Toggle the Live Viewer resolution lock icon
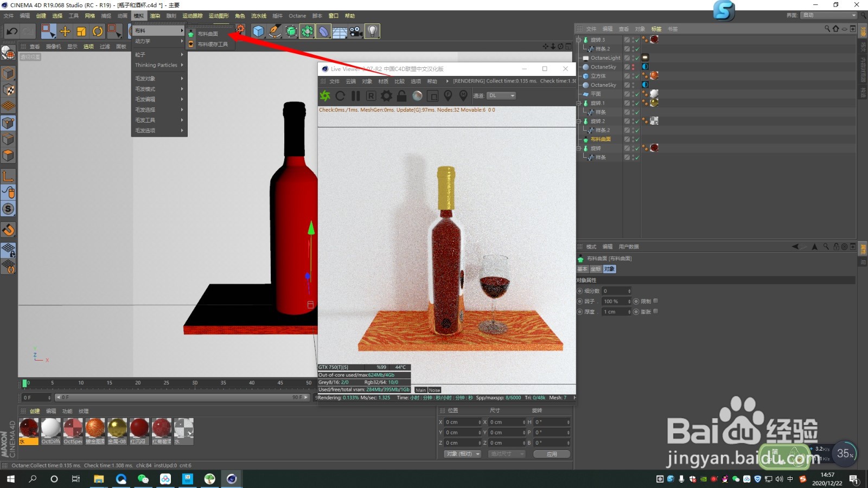Image resolution: width=868 pixels, height=488 pixels. [401, 96]
